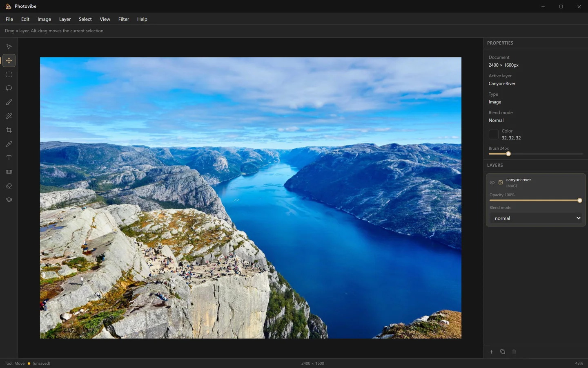The height and width of the screenshot is (368, 588).
Task: Click the 32, 32, 32 color value
Action: (x=511, y=138)
